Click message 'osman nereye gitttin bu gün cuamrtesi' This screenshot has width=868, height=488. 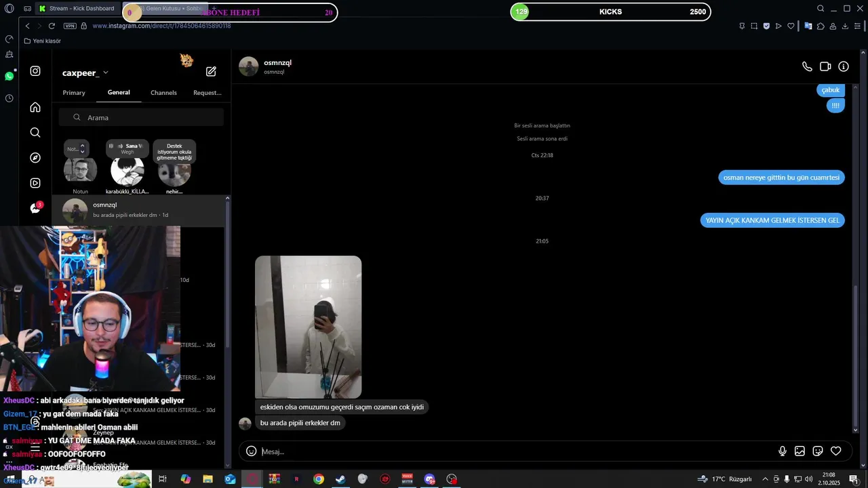pos(781,178)
